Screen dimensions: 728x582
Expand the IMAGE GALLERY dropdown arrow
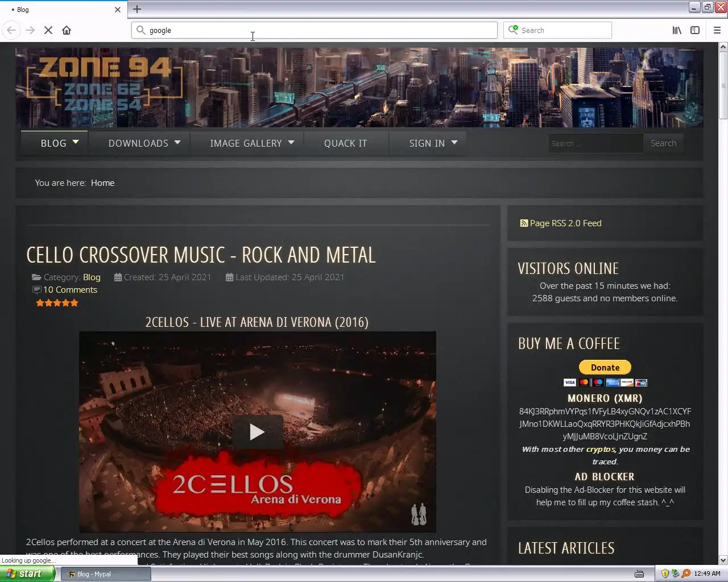291,143
